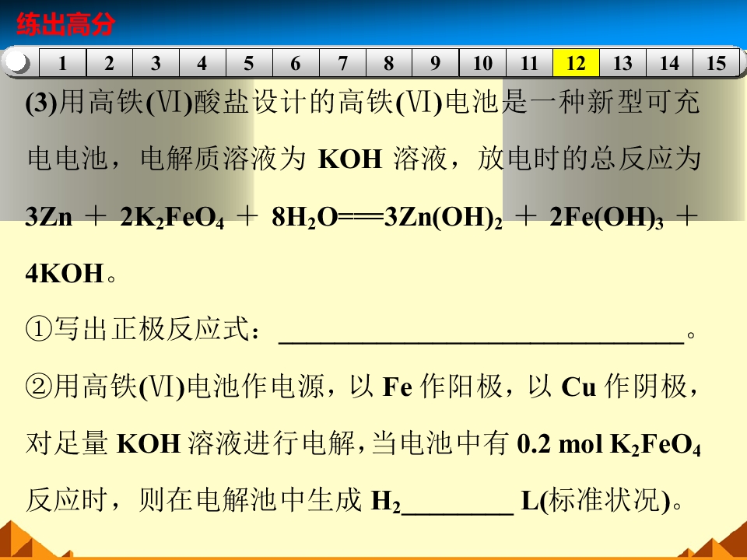Open question 4 from the navigation strip
The image size is (747, 560).
pos(202,63)
